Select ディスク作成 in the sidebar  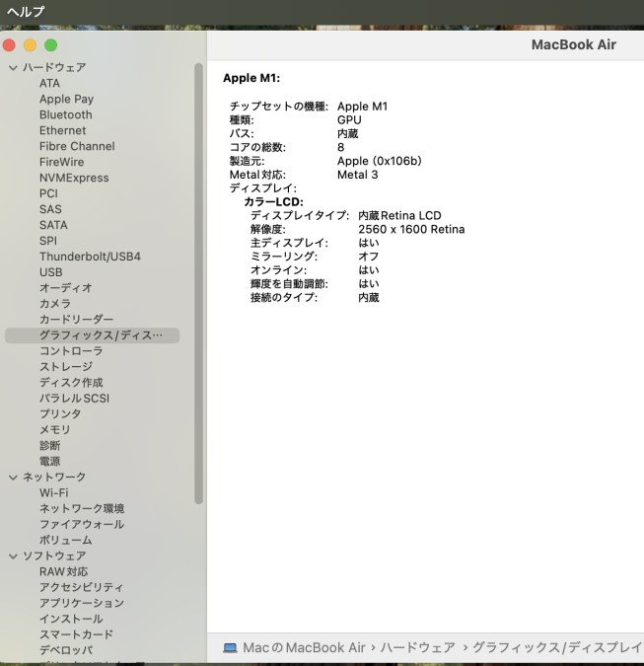point(71,382)
